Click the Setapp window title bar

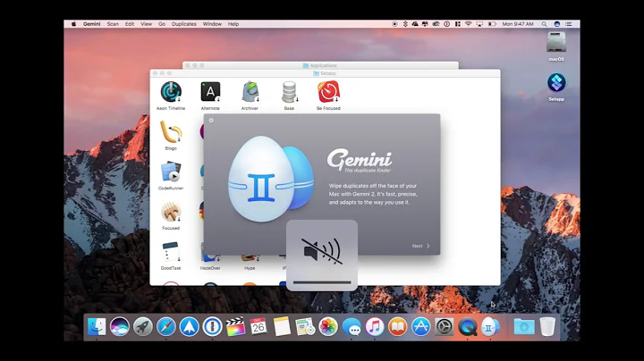click(325, 73)
